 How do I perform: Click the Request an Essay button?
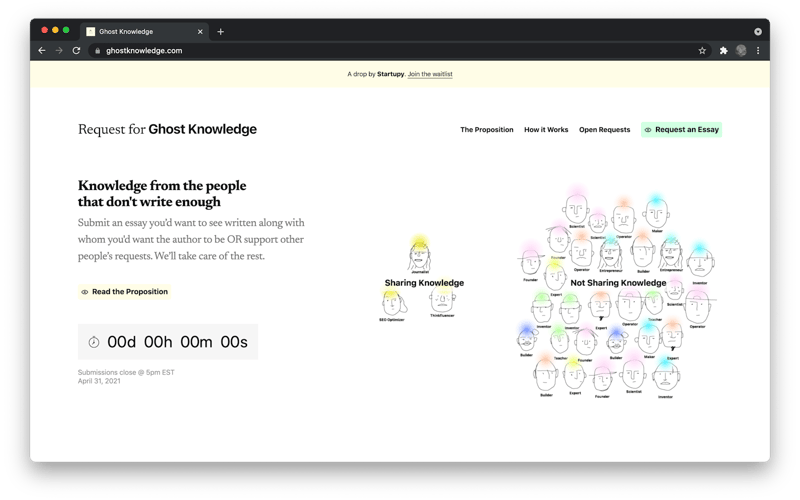pos(682,130)
